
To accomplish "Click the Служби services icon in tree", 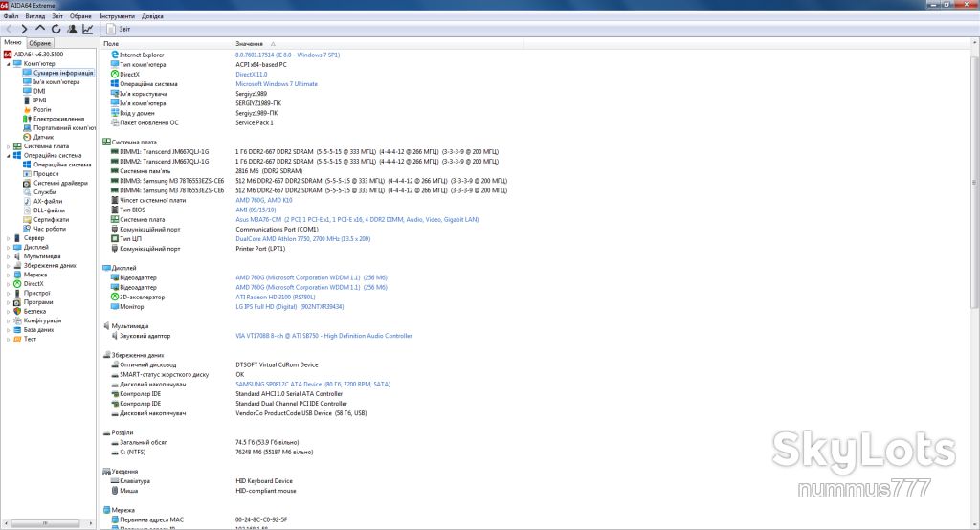I will pyautogui.click(x=27, y=192).
